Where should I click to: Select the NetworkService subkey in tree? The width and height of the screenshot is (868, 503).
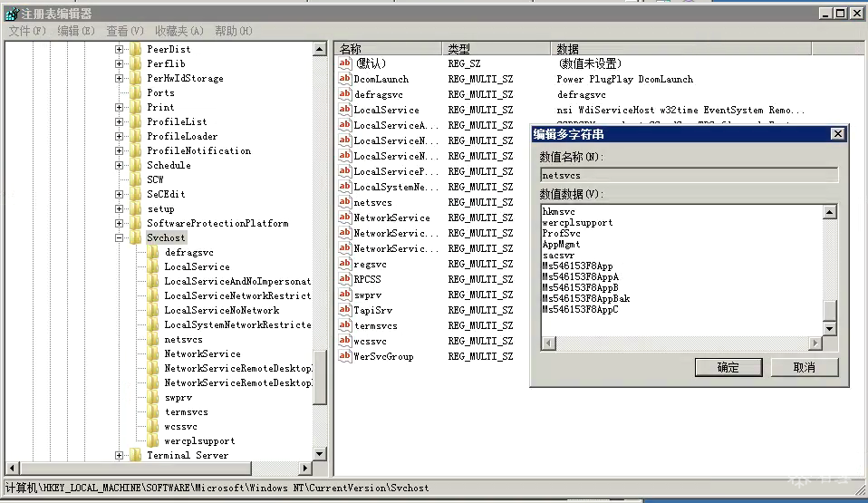pos(202,353)
